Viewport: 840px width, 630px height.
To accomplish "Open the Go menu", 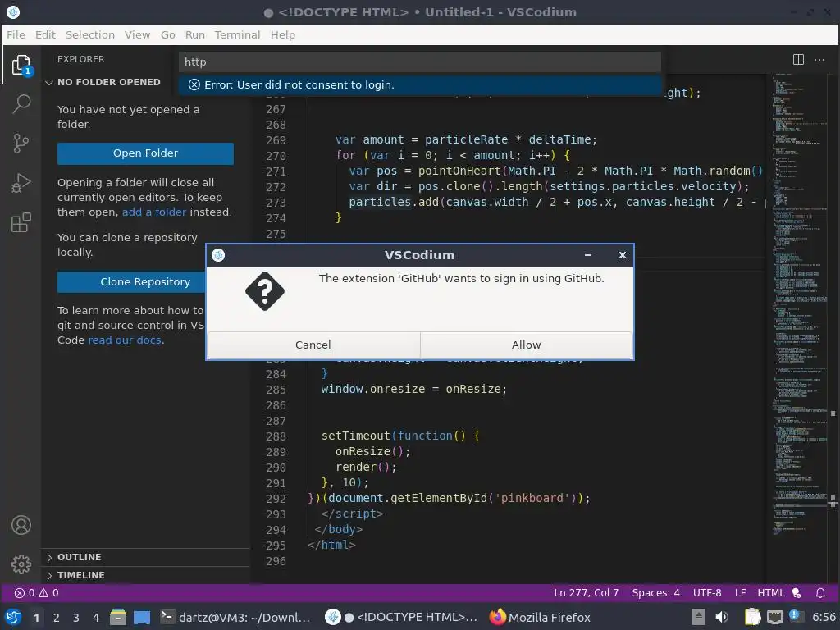I will [167, 34].
